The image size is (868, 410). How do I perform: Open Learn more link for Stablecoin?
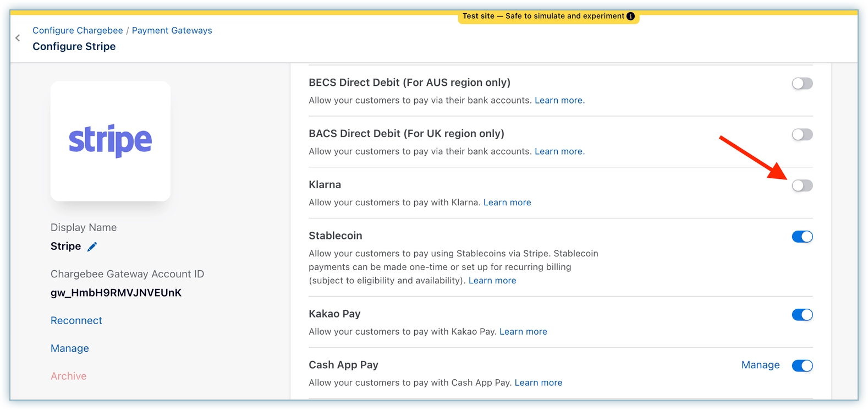click(492, 281)
